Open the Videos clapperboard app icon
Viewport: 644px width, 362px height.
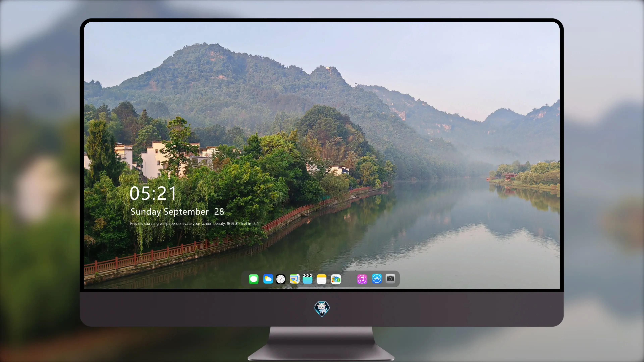[x=308, y=279]
